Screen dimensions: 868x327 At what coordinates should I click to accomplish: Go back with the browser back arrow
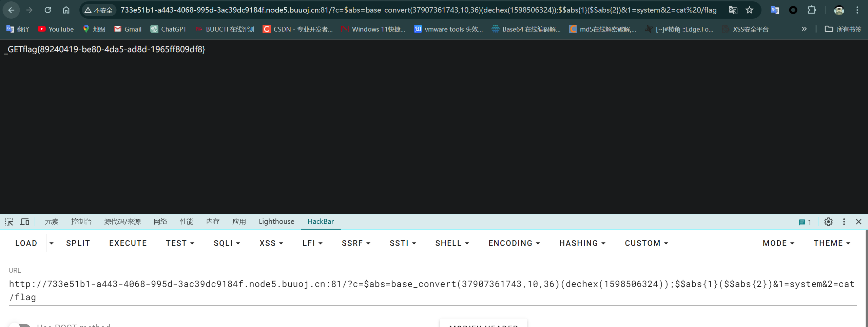pyautogui.click(x=11, y=10)
